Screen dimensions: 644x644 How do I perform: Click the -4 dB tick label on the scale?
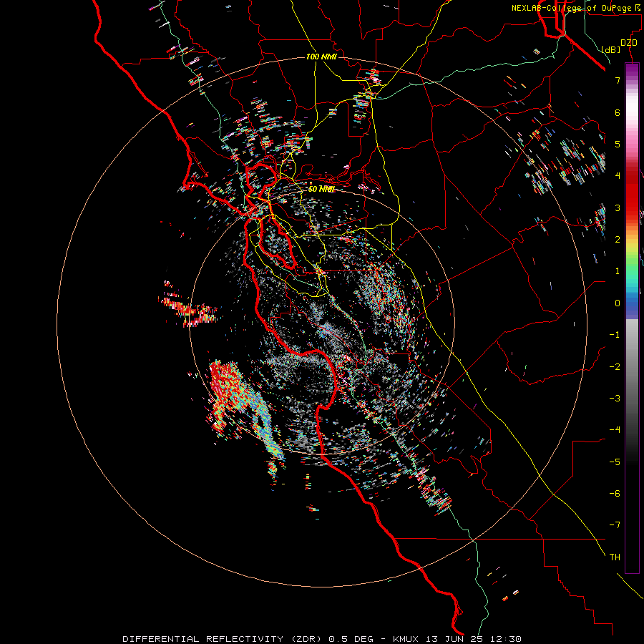click(615, 429)
